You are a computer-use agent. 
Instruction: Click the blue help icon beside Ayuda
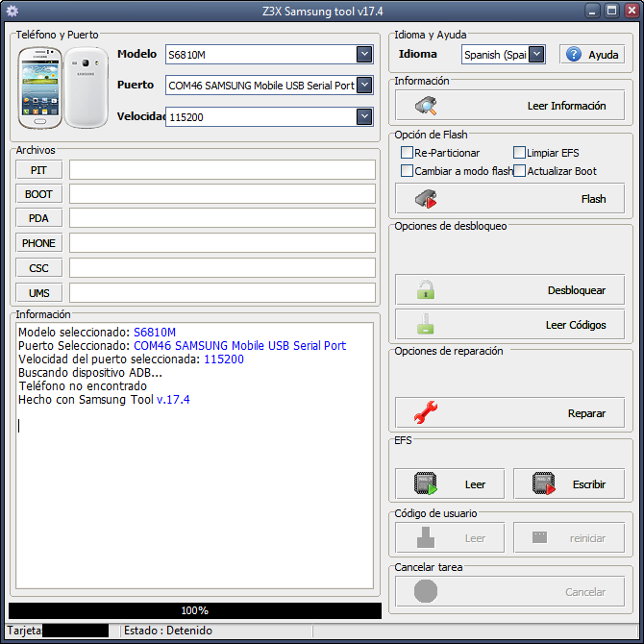[x=575, y=55]
